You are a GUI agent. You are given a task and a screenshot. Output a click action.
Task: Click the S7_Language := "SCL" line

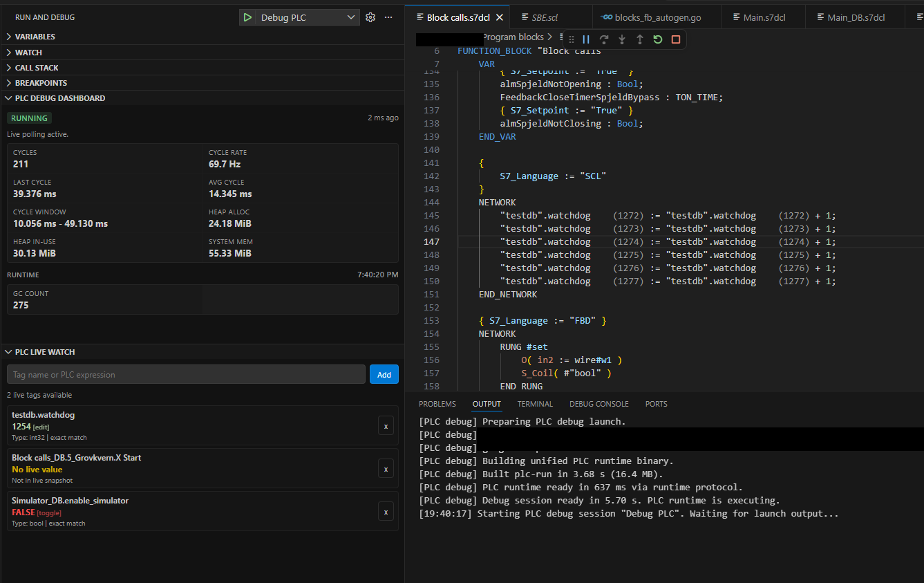(x=553, y=176)
